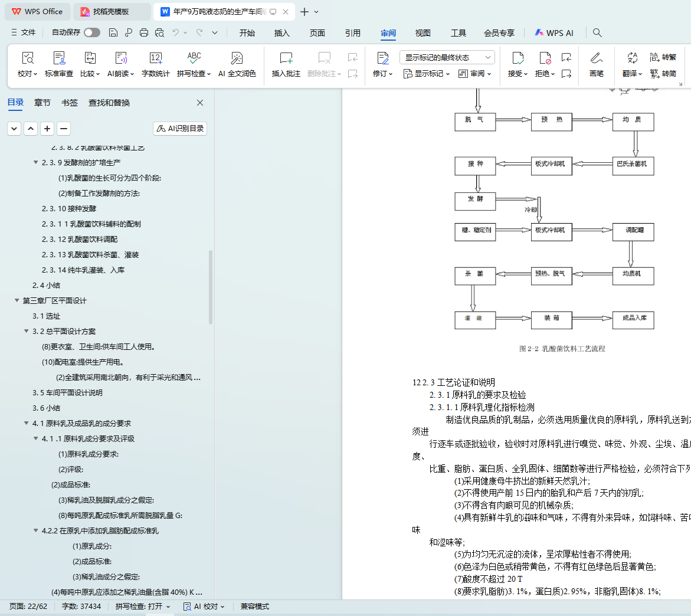The width and height of the screenshot is (691, 616).
Task: Go to 2.4 小结 heading
Action: [x=46, y=286]
